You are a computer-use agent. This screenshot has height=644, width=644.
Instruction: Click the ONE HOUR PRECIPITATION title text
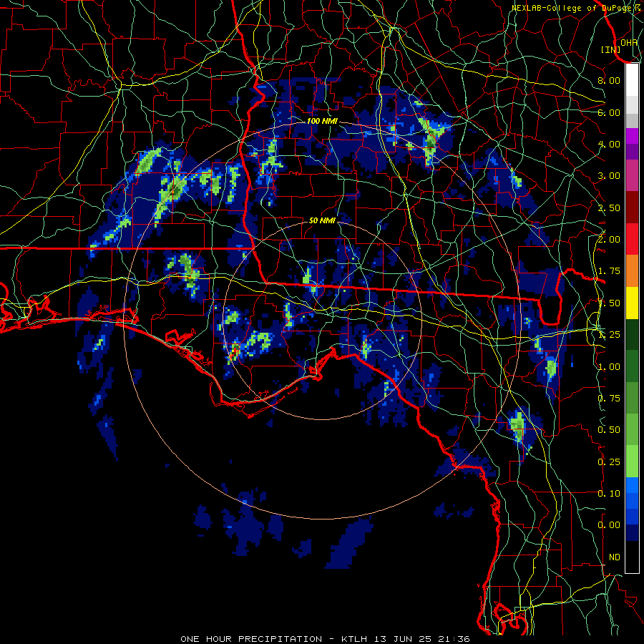click(x=251, y=639)
